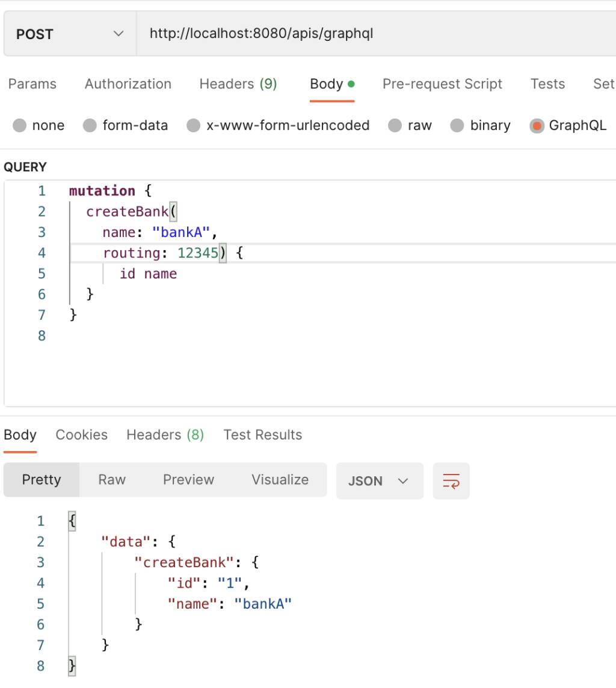Open the Tests tab
The width and height of the screenshot is (616, 688).
coord(547,84)
